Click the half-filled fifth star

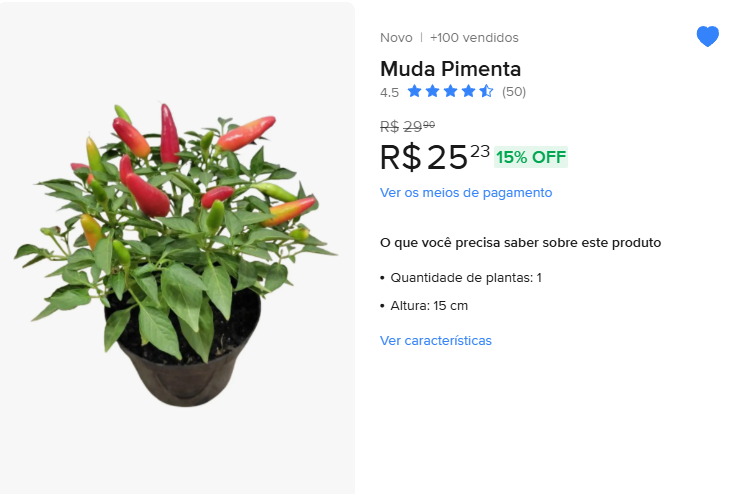point(486,91)
